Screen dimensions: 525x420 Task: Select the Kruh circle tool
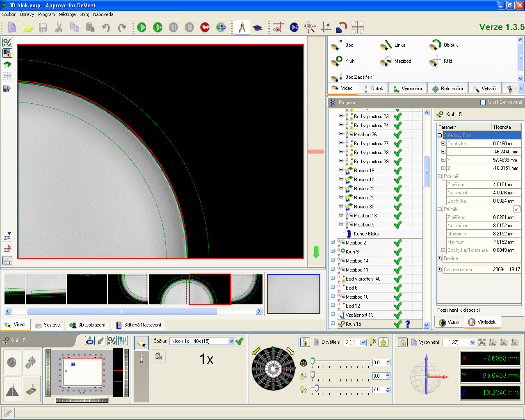(x=343, y=61)
